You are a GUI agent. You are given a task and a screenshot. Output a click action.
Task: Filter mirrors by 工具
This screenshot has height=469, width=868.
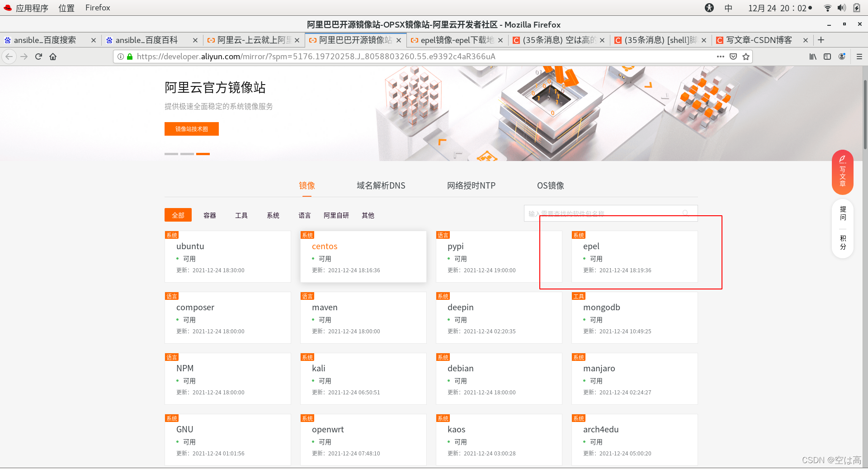coord(241,215)
